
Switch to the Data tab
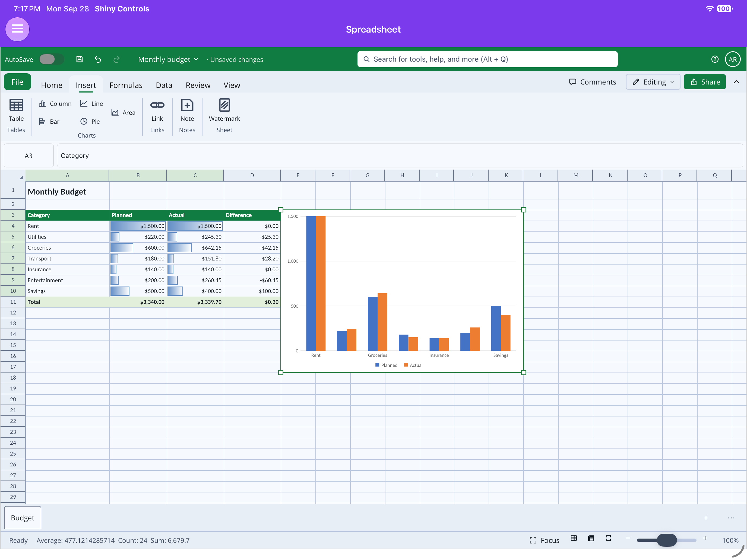coord(164,85)
